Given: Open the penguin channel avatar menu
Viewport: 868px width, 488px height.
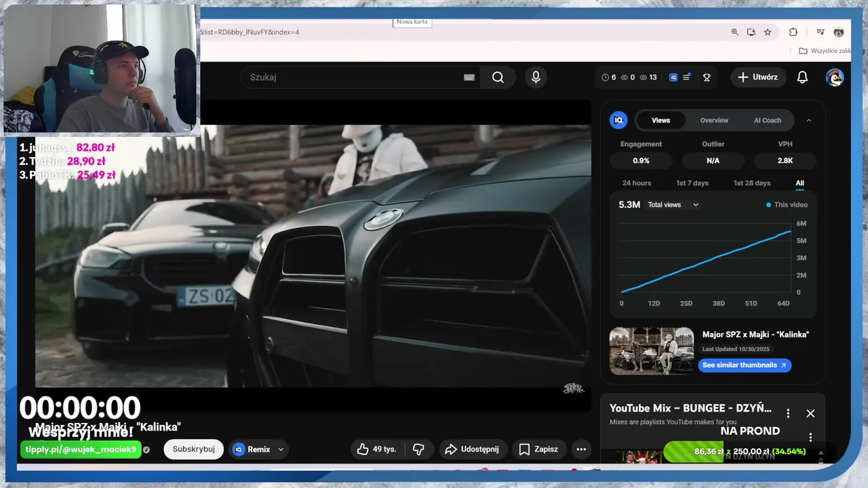Looking at the screenshot, I should point(835,77).
